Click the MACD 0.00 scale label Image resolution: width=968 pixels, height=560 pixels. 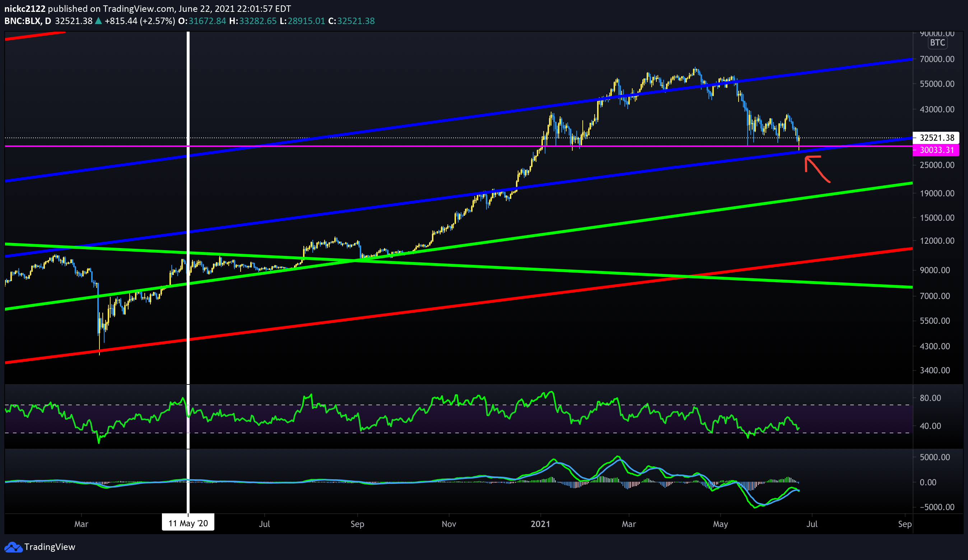[x=928, y=482]
